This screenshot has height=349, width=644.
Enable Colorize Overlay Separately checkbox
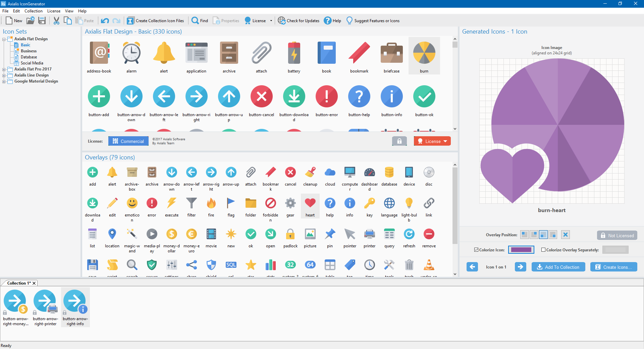[543, 250]
